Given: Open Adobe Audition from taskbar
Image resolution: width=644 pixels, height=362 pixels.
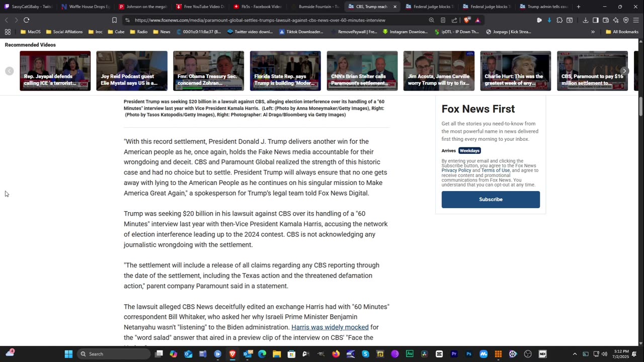Looking at the screenshot, I should 410,354.
